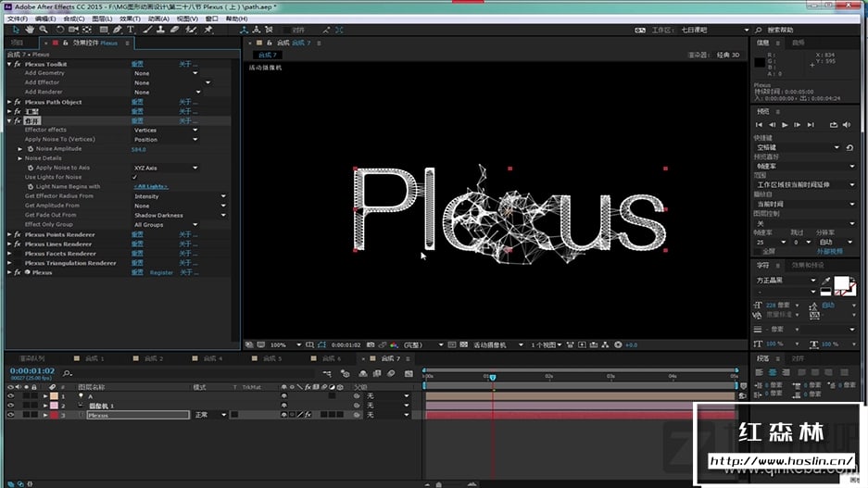Click the All Lights link value
This screenshot has width=868, height=488.
pyautogui.click(x=151, y=186)
